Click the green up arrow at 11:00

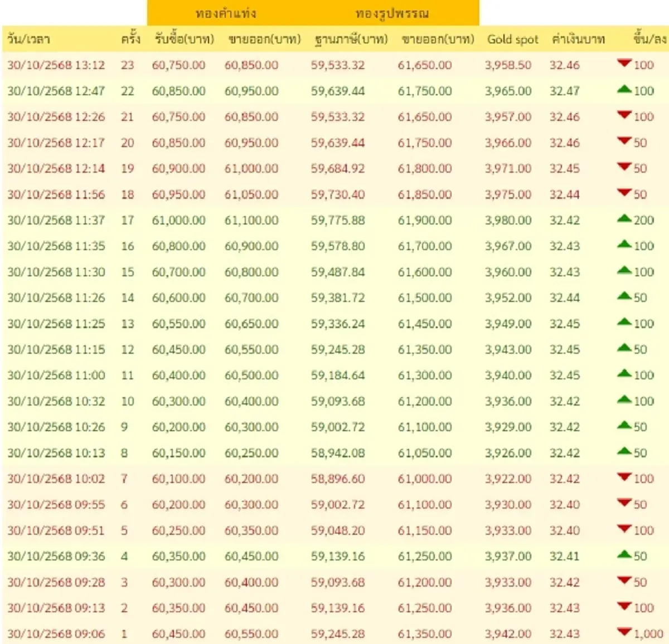pyautogui.click(x=624, y=374)
